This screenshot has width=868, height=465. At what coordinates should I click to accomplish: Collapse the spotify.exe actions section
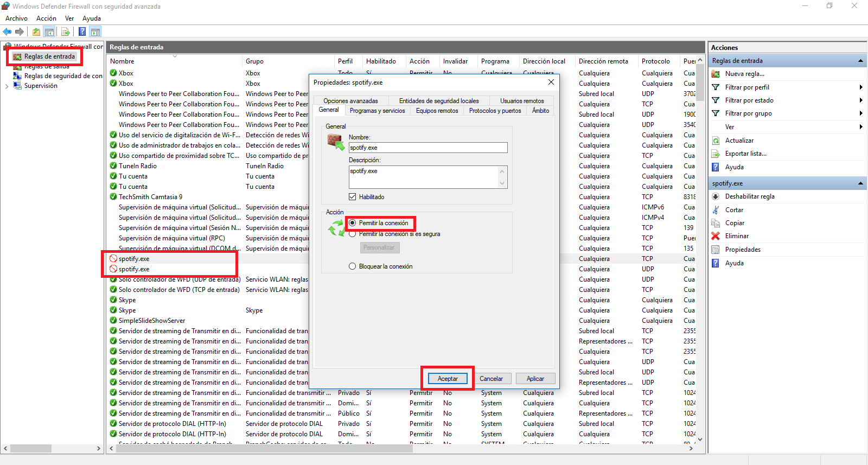[x=860, y=183]
